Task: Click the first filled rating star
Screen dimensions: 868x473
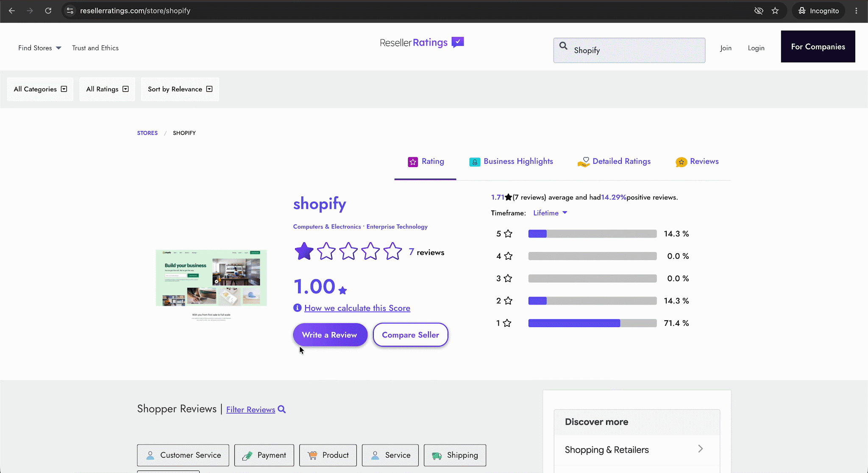Action: point(304,252)
